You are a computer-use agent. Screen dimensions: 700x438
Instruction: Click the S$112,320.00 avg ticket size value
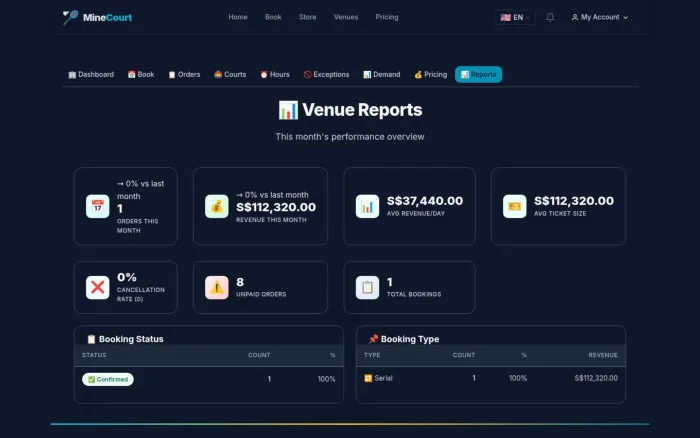(574, 201)
